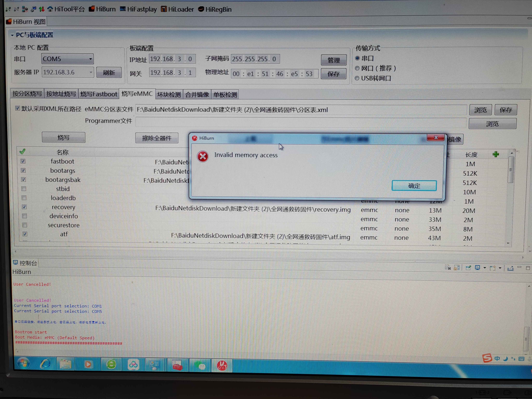Viewport: 532px width, 399px height.
Task: Click 浏览 next to Programmer文件
Action: [492, 124]
